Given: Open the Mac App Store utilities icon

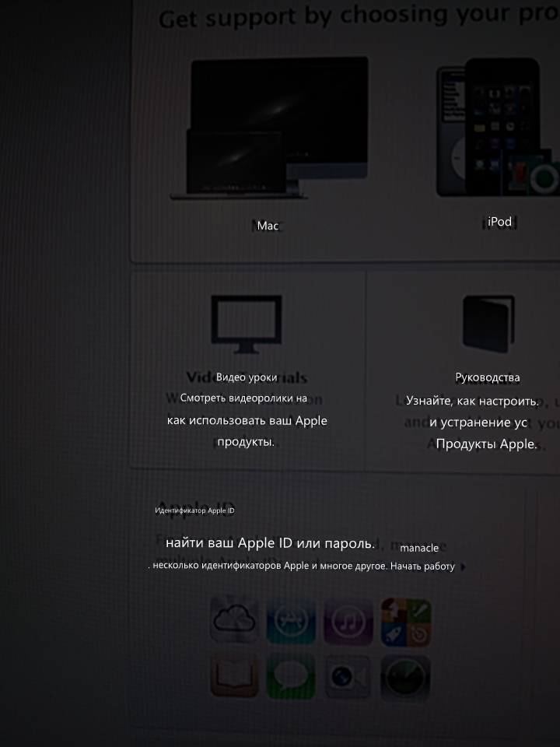Looking at the screenshot, I should (406, 622).
